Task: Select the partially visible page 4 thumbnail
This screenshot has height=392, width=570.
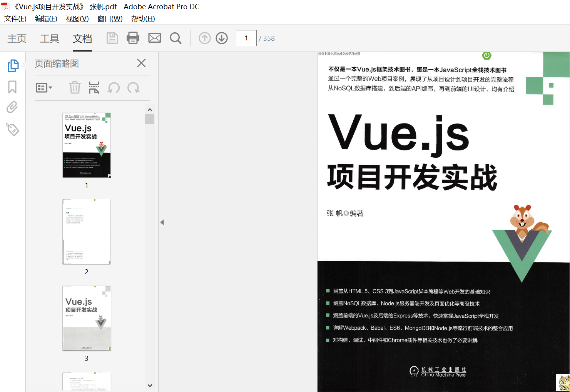Action: click(87, 382)
